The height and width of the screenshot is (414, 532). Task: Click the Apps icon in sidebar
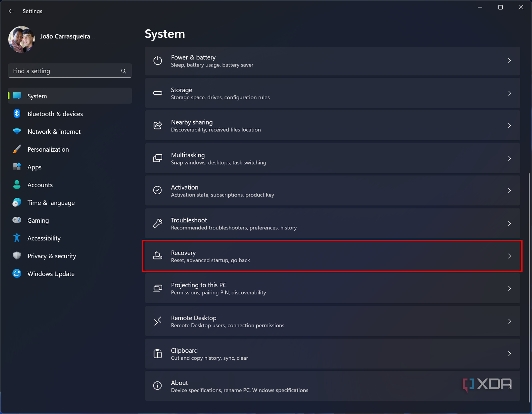click(17, 167)
